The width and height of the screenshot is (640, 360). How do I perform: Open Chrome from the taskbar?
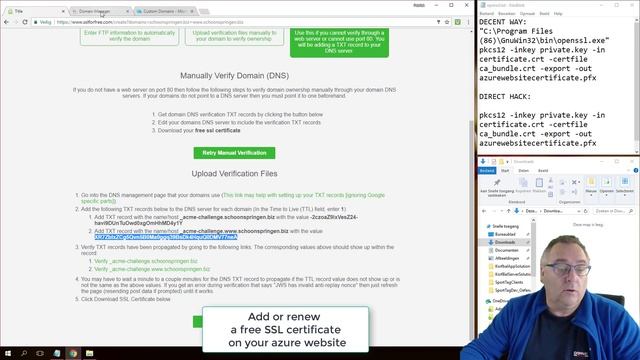pyautogui.click(x=73, y=353)
